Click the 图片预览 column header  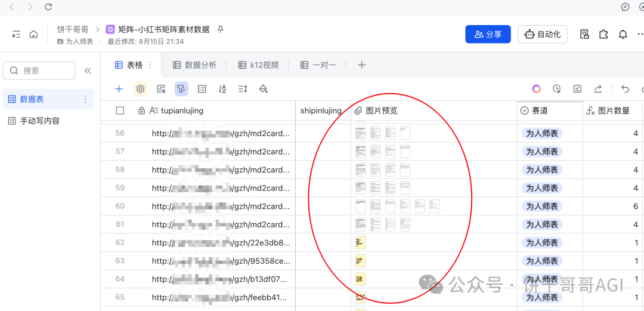point(382,110)
